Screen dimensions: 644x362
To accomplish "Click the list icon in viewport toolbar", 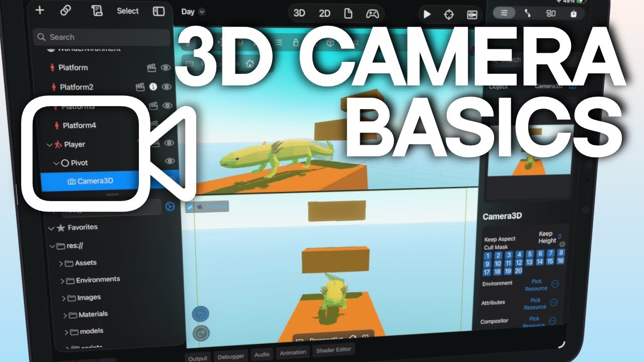I will click(x=278, y=42).
